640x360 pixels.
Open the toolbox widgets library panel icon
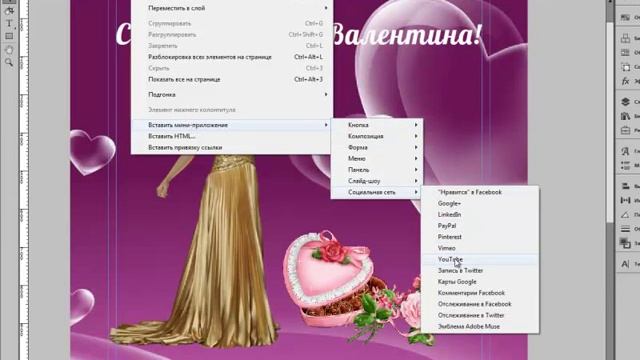[625, 131]
